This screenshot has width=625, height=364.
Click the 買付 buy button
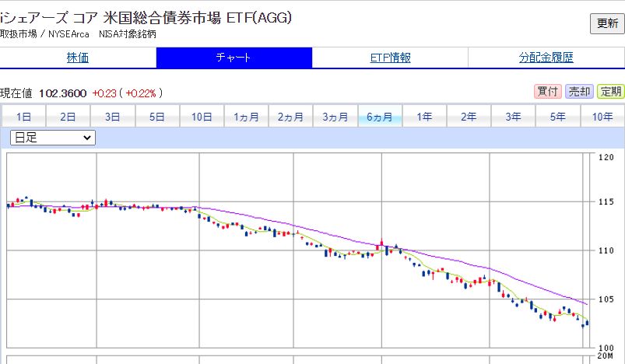(548, 92)
